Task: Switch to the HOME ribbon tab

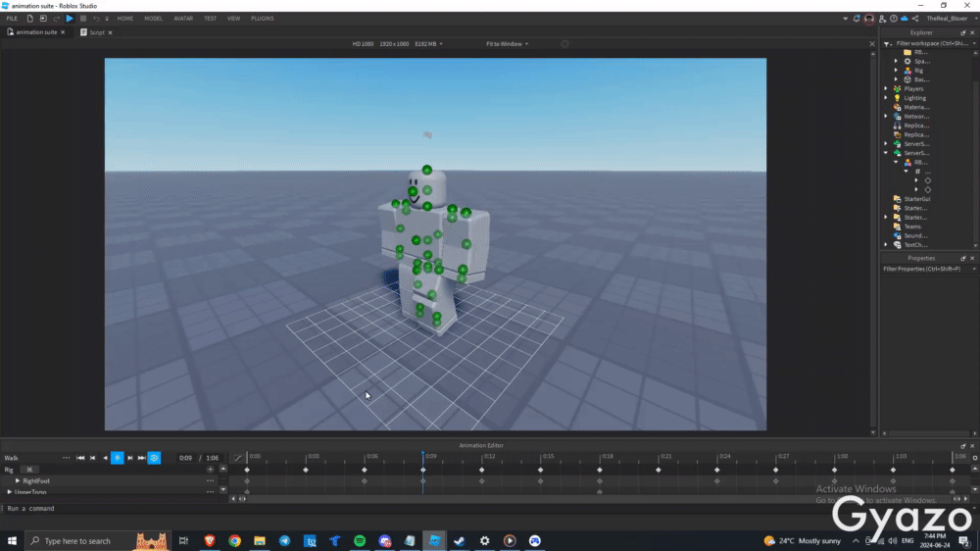Action: click(x=125, y=18)
